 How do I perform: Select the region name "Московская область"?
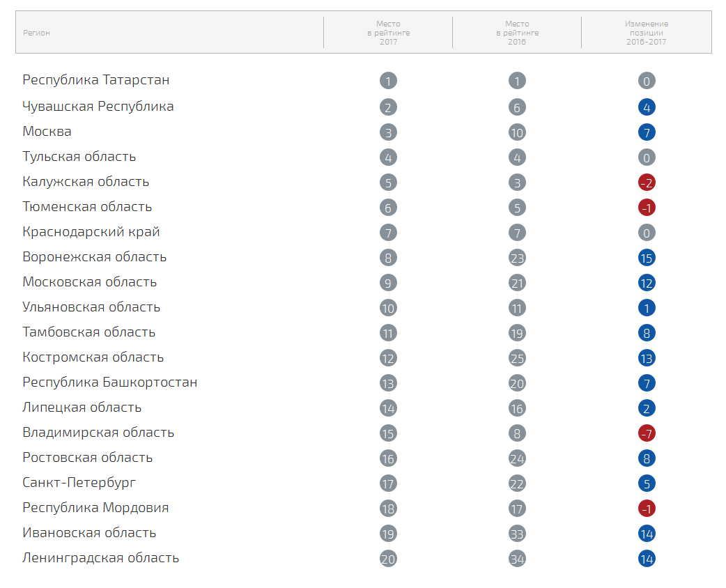coord(90,281)
